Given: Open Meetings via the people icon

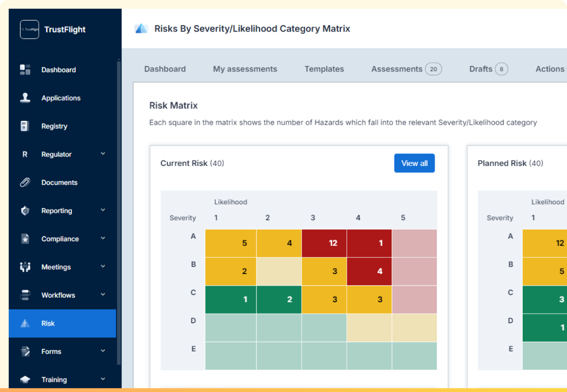Looking at the screenshot, I should 25,267.
